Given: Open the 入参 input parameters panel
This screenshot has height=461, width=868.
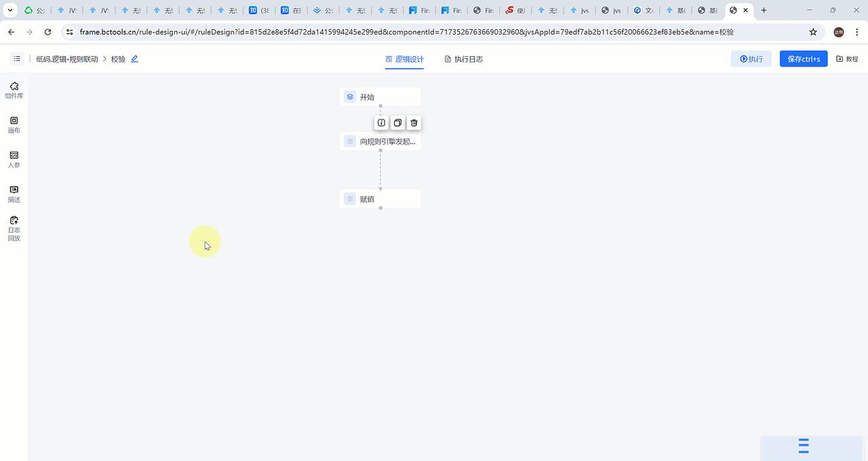Looking at the screenshot, I should [14, 160].
